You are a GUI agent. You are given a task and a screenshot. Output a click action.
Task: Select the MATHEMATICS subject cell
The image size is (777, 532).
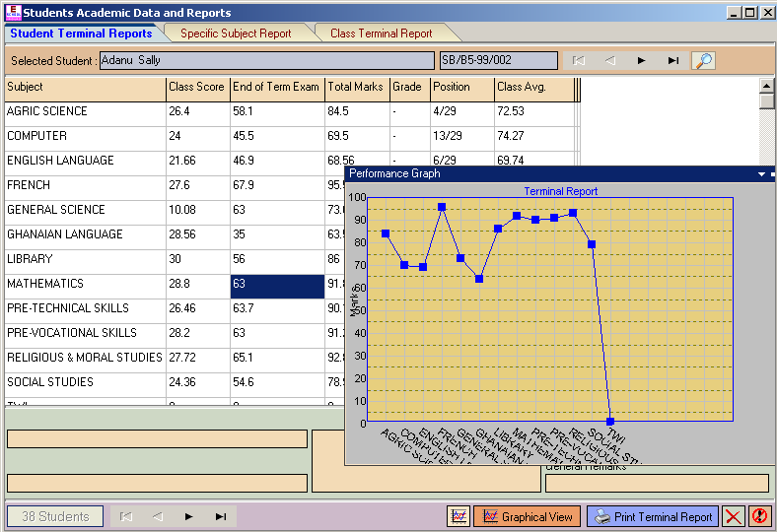tap(85, 287)
